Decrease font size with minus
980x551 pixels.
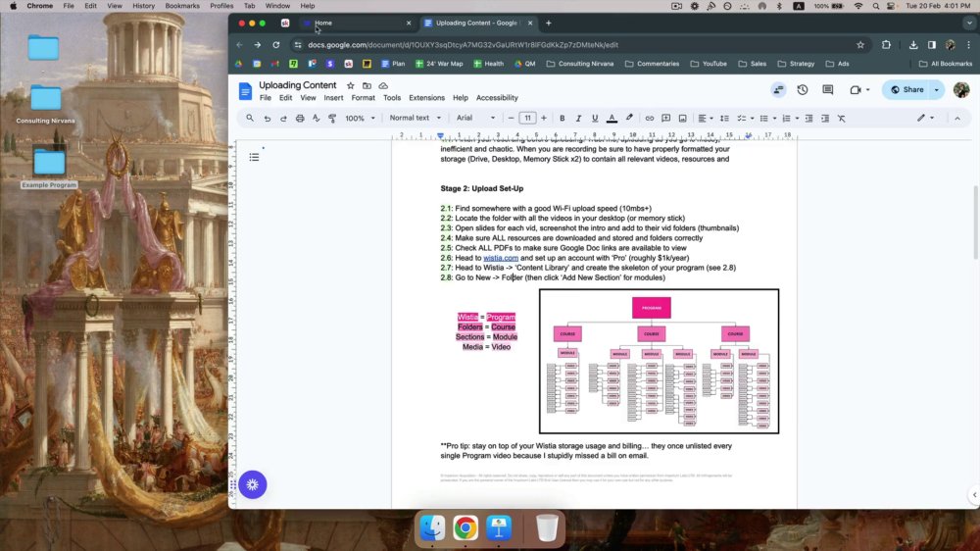(x=511, y=119)
